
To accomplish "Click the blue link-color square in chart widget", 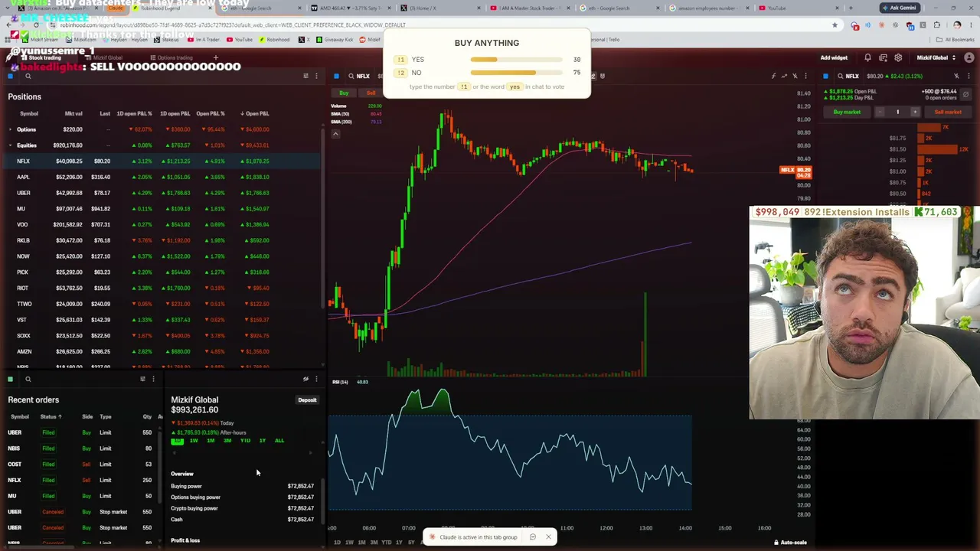I will pyautogui.click(x=336, y=76).
